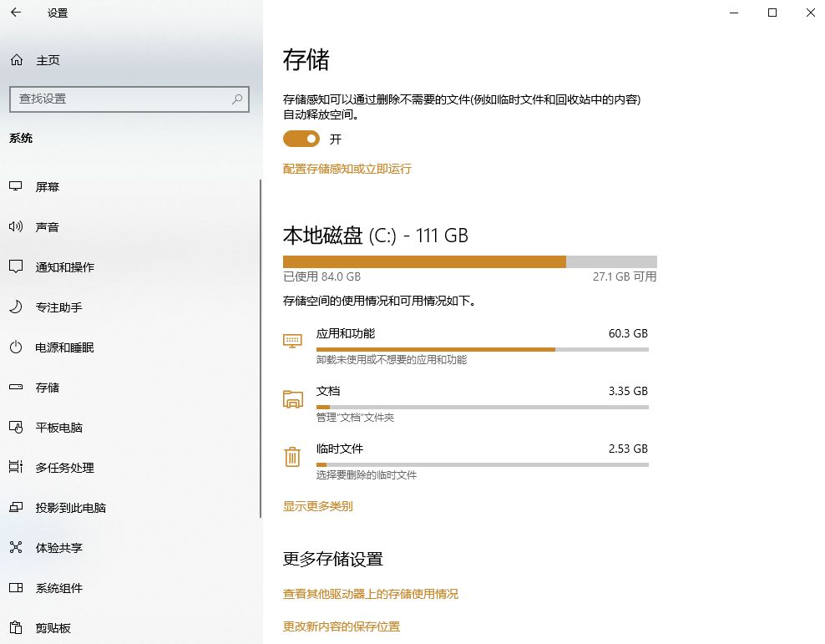This screenshot has width=825, height=644.
Task: Turn off 存储感知 toggle
Action: (301, 139)
